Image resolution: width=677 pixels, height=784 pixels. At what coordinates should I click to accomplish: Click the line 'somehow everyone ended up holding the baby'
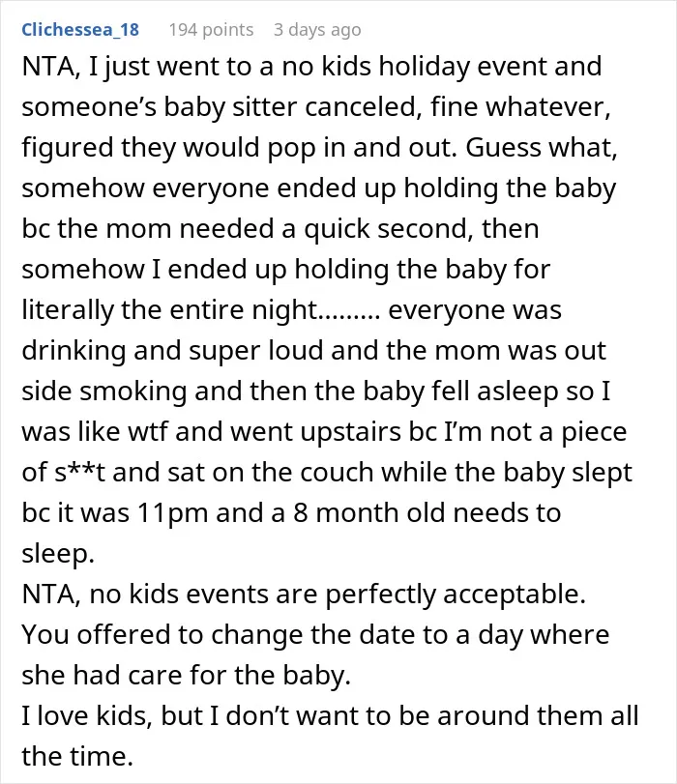tap(319, 188)
